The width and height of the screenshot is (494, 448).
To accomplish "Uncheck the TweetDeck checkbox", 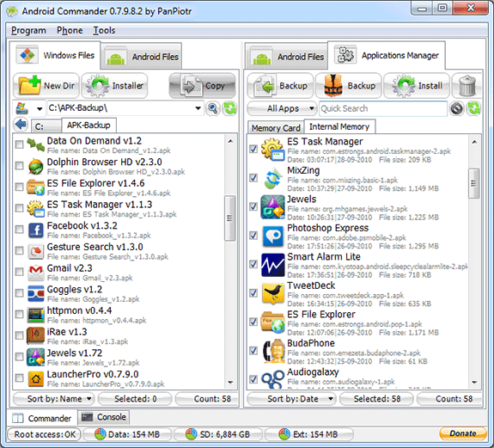I will point(253,293).
